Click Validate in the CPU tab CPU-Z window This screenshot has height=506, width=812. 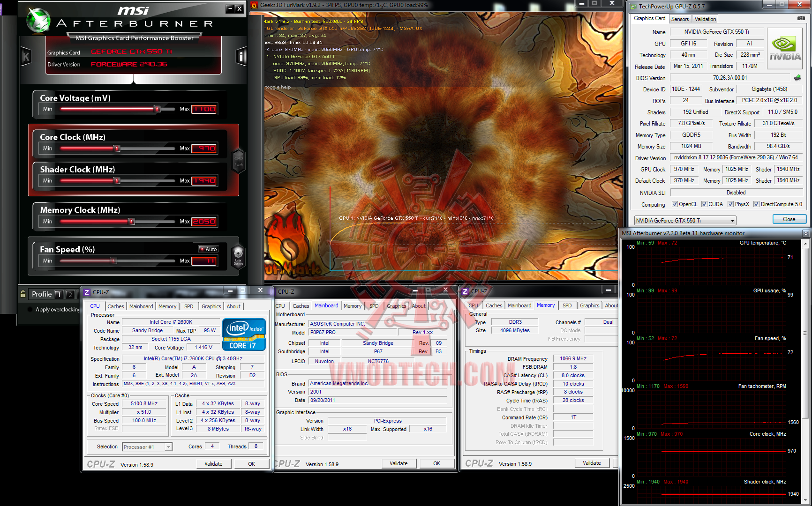coord(213,464)
